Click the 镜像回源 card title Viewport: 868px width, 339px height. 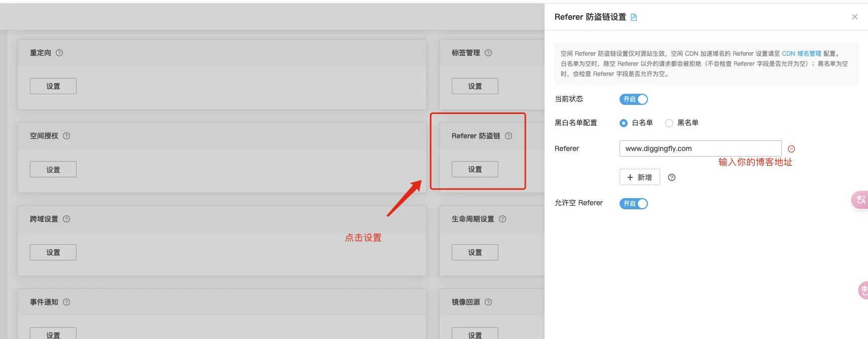coord(466,302)
